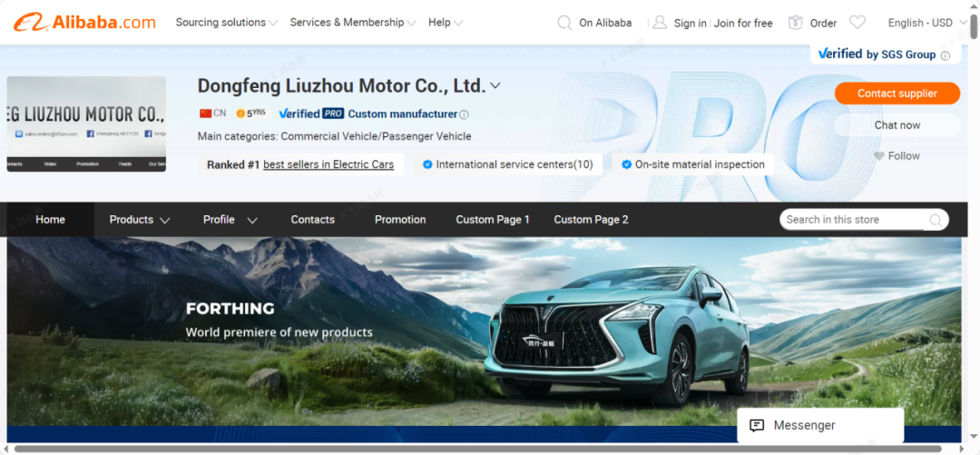Open Custom Page 2 tab
This screenshot has height=455, width=980.
pyautogui.click(x=592, y=220)
